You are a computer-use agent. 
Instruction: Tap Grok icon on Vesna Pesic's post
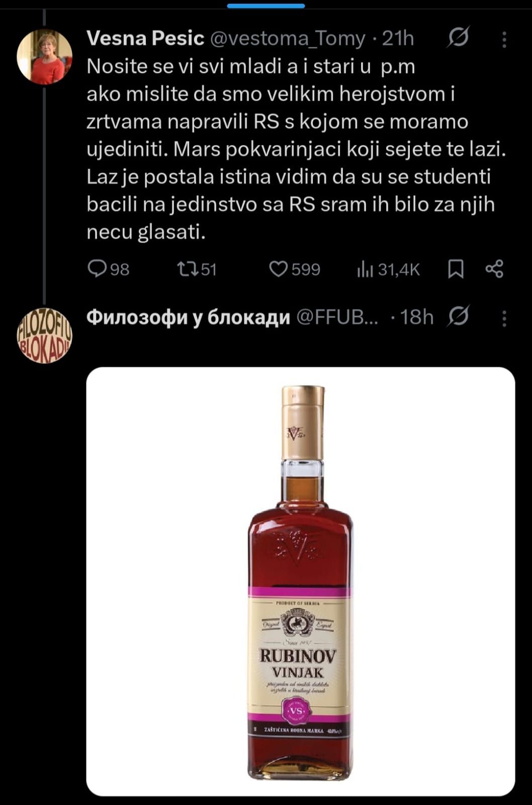pyautogui.click(x=458, y=37)
